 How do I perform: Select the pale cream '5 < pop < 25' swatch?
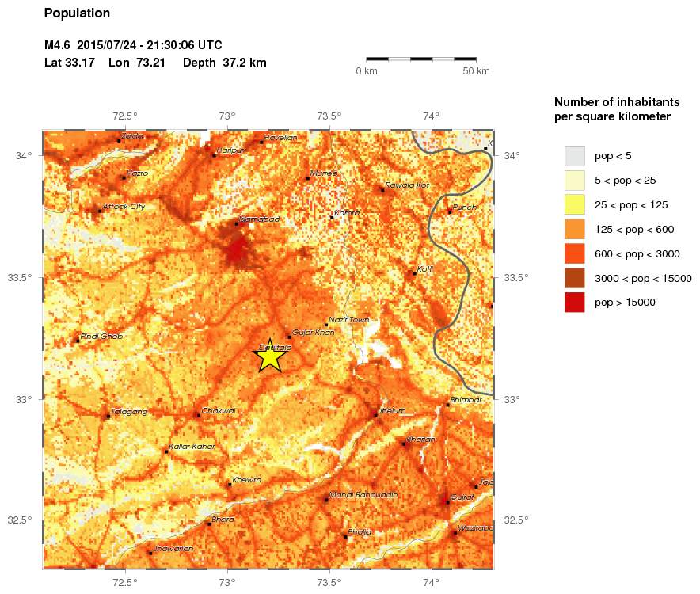point(575,181)
